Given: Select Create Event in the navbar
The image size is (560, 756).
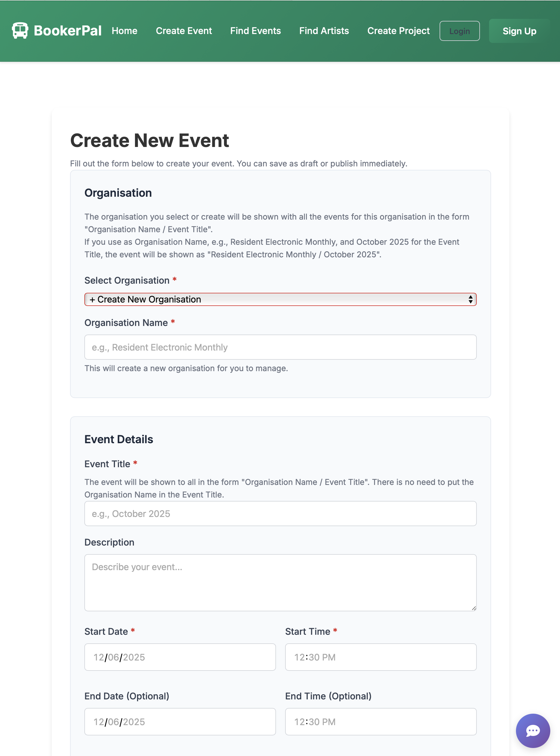Looking at the screenshot, I should click(184, 31).
